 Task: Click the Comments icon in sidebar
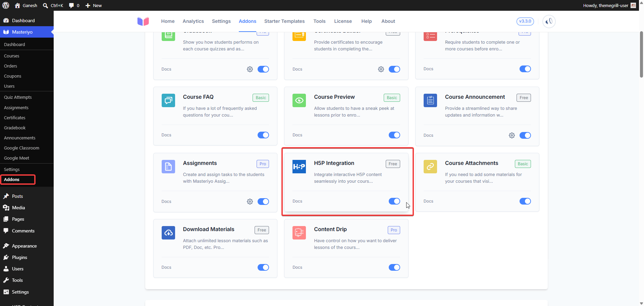tap(6, 231)
